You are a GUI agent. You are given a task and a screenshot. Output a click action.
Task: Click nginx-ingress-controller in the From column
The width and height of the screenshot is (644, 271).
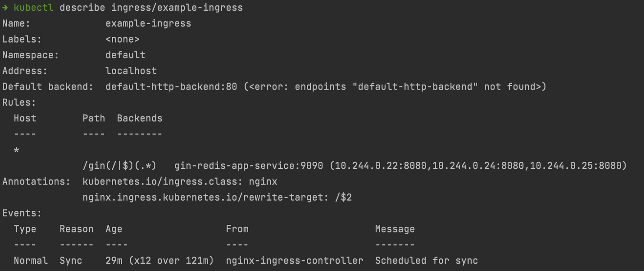[294, 261]
